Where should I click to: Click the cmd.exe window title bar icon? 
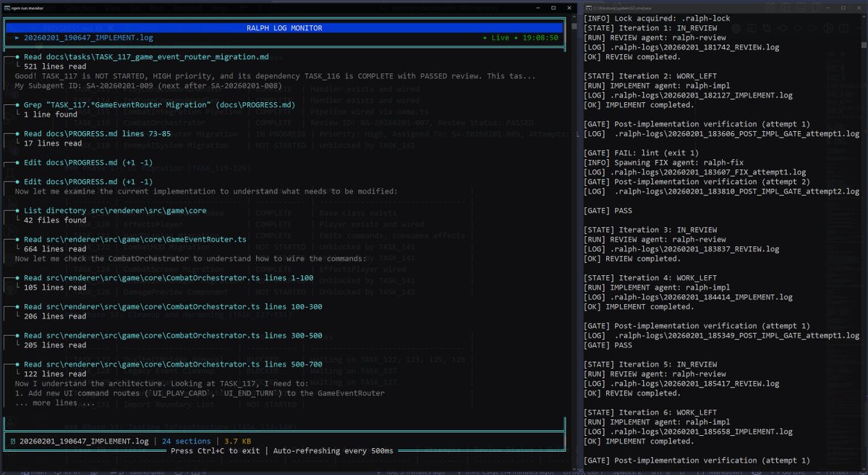pos(590,7)
